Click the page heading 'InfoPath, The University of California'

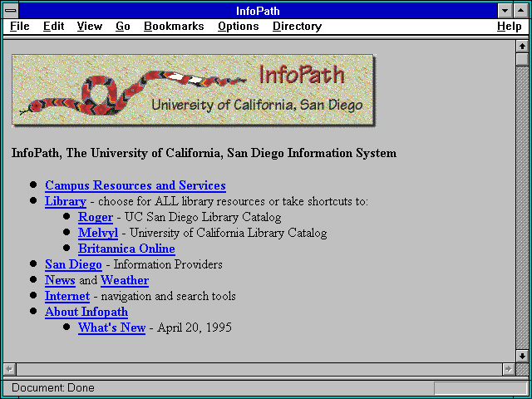[204, 153]
